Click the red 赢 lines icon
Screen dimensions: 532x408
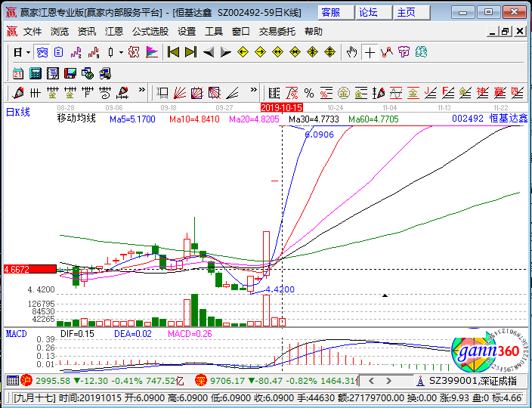(x=500, y=93)
